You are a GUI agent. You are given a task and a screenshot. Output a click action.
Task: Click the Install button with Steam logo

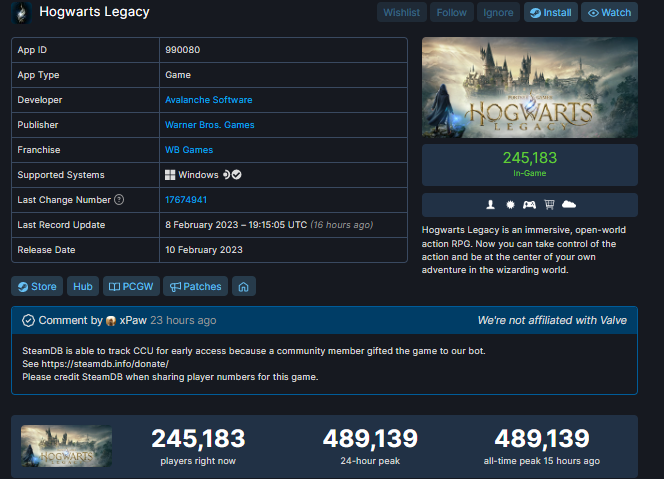(x=551, y=13)
